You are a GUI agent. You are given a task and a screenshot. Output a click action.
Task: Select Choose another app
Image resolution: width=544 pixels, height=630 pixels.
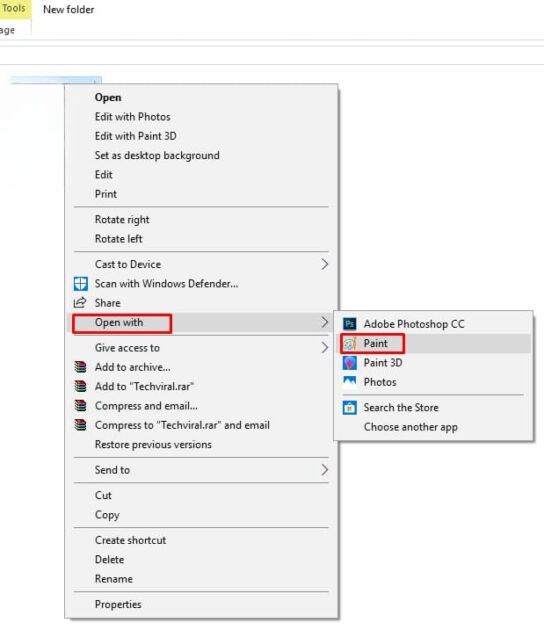pyautogui.click(x=411, y=427)
